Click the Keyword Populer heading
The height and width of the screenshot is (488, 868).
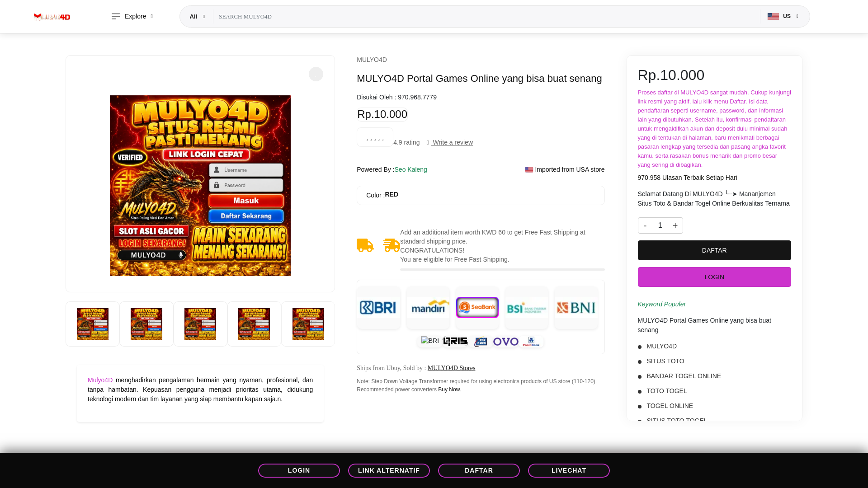click(661, 304)
